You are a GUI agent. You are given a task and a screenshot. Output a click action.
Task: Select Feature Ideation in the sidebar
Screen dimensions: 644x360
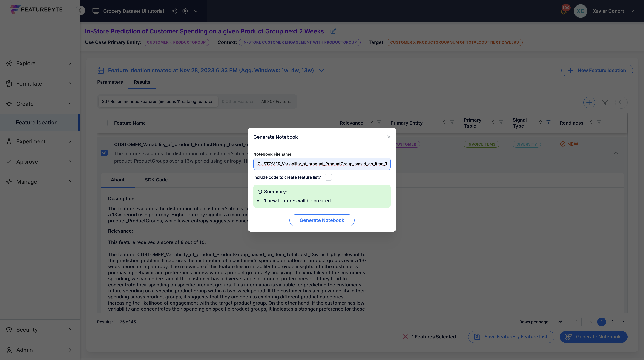[x=39, y=123]
